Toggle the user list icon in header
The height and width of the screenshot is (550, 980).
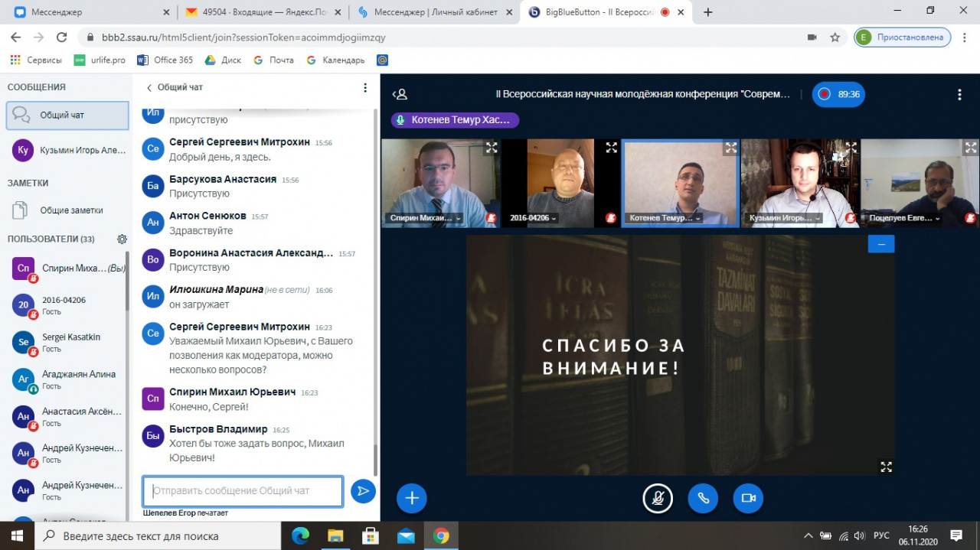tap(400, 95)
